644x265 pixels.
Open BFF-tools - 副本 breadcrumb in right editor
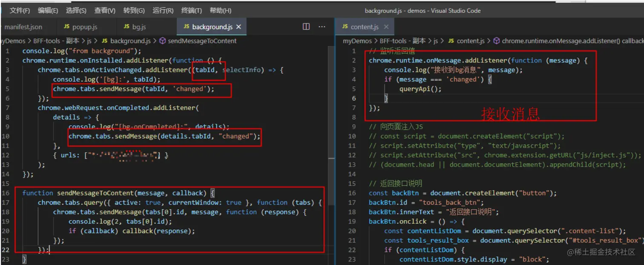tap(402, 41)
